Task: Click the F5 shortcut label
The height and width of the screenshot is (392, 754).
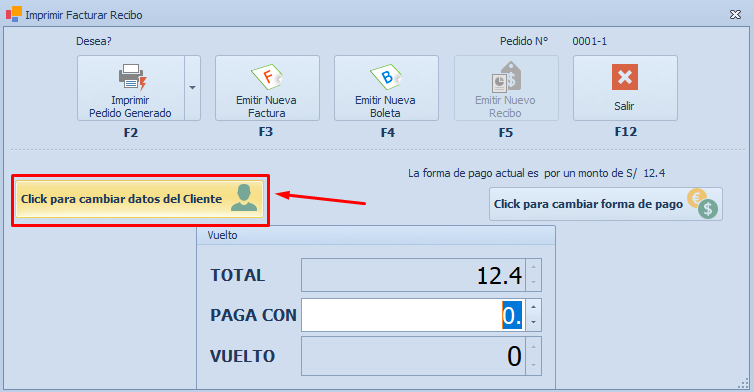Action: 506,133
